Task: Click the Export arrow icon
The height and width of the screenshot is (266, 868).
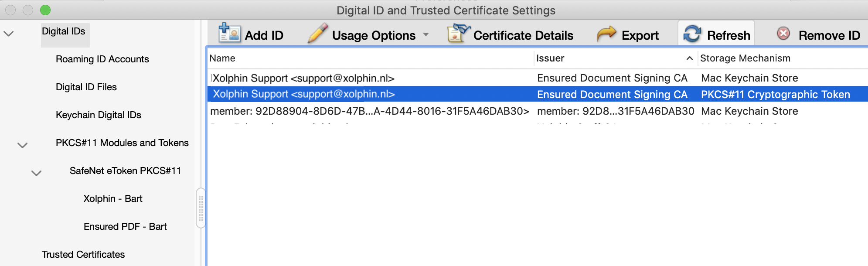Action: 607,33
